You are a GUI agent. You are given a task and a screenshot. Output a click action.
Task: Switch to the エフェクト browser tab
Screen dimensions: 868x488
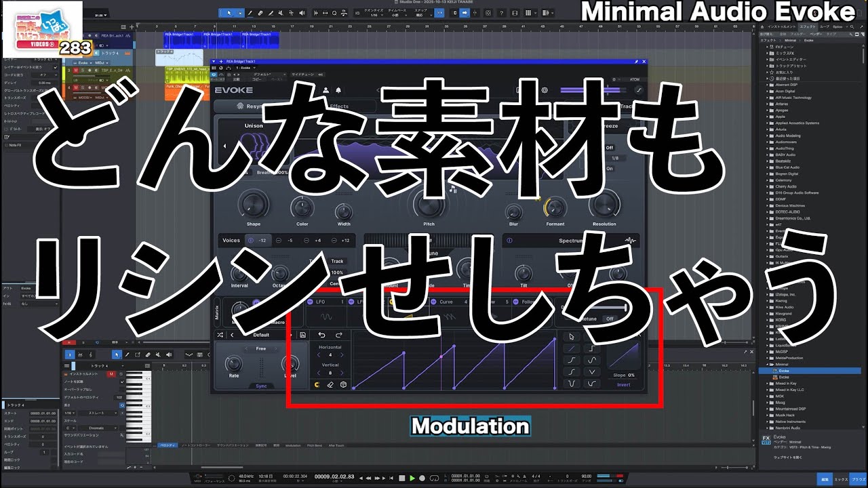pos(808,26)
